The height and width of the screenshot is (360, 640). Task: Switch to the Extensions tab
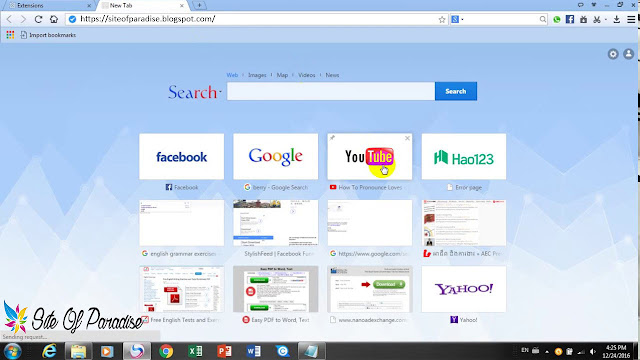tap(48, 5)
